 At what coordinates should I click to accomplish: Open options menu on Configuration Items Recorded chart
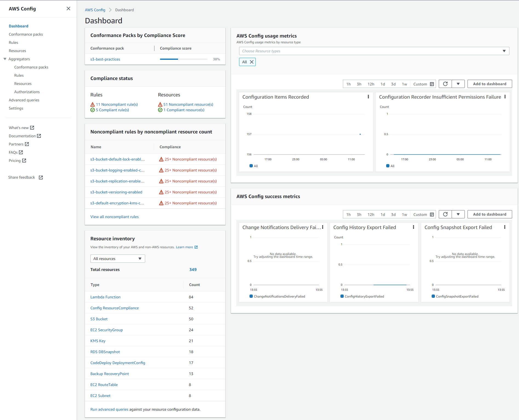(368, 97)
